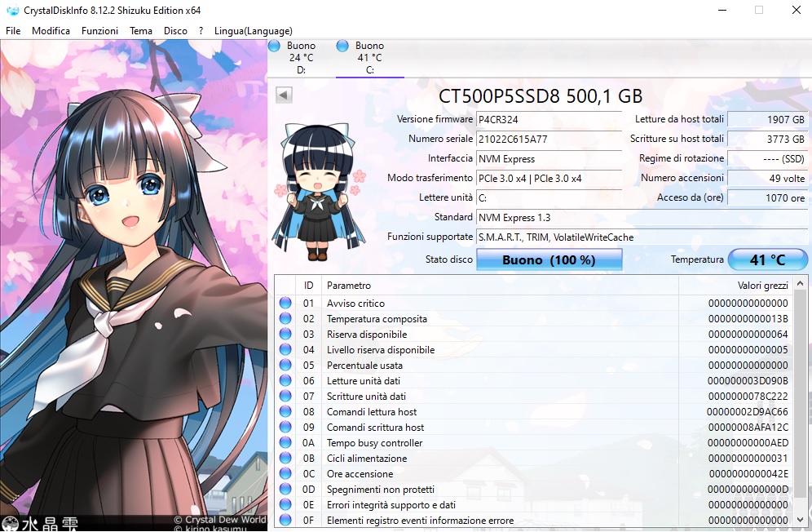Click status icon for Scritture unità dati row
The width and height of the screenshot is (812, 532).
tap(285, 397)
